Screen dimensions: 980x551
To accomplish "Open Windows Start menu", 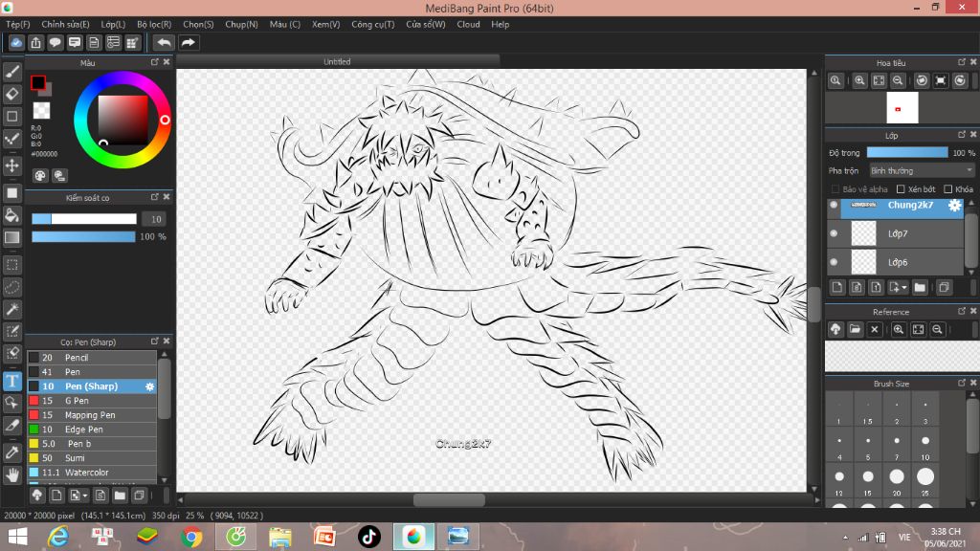I will pyautogui.click(x=17, y=537).
